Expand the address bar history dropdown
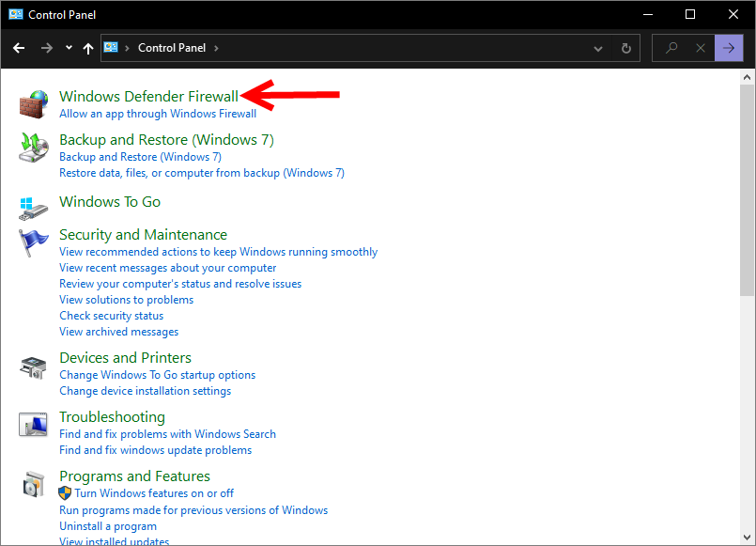756x546 pixels. point(598,48)
